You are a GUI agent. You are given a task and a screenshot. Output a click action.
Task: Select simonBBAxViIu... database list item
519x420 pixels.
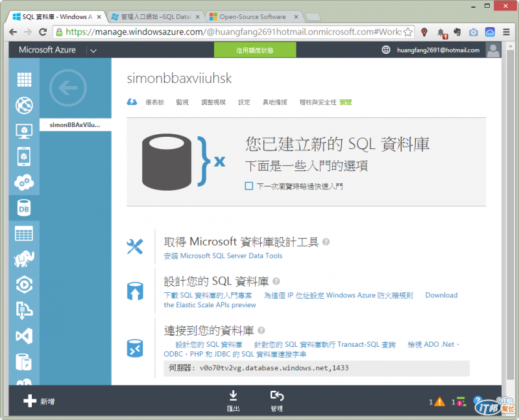(x=75, y=124)
